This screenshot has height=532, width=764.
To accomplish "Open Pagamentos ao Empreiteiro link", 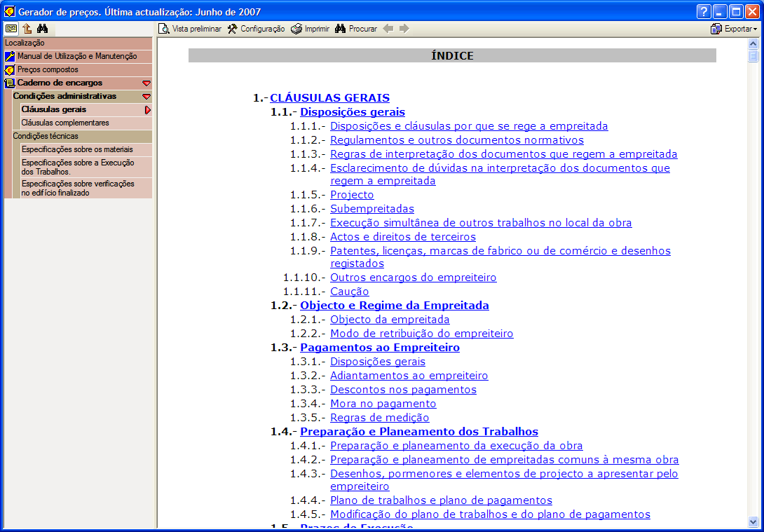I will [380, 348].
